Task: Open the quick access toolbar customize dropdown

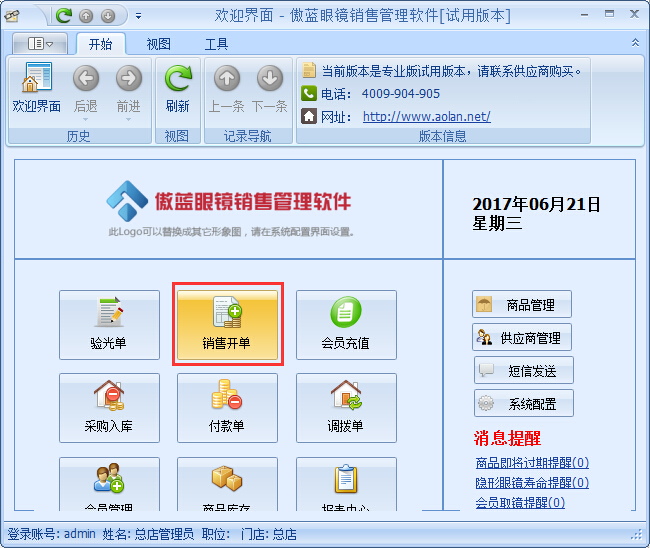Action: (138, 16)
